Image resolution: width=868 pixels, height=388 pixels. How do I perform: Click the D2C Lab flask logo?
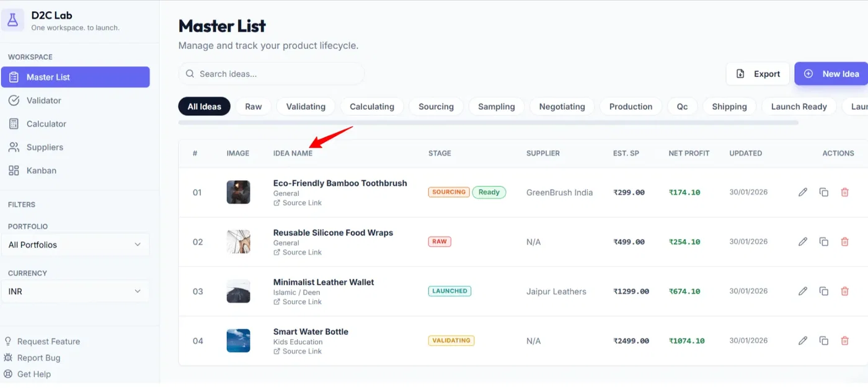click(x=13, y=20)
